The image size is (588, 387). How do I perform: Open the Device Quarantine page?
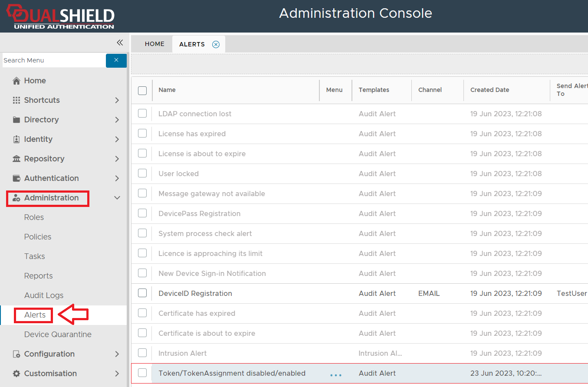pos(58,335)
